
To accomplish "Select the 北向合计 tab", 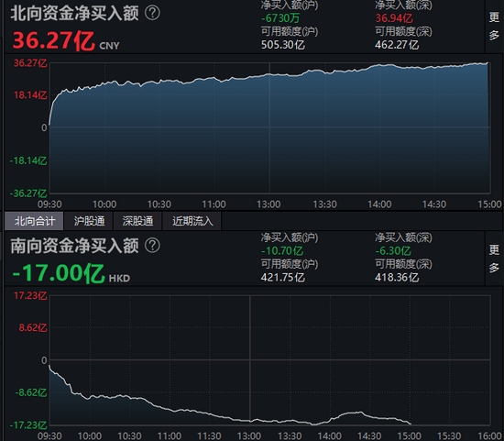I will click(x=34, y=221).
